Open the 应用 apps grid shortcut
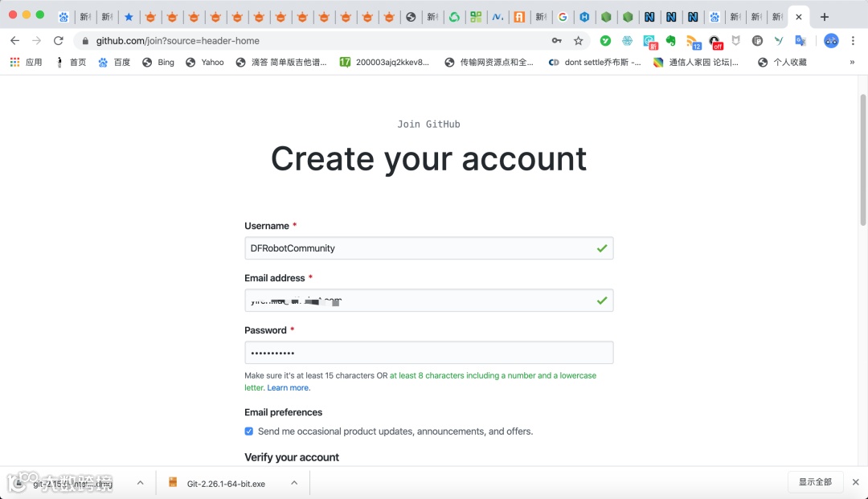 (26, 62)
